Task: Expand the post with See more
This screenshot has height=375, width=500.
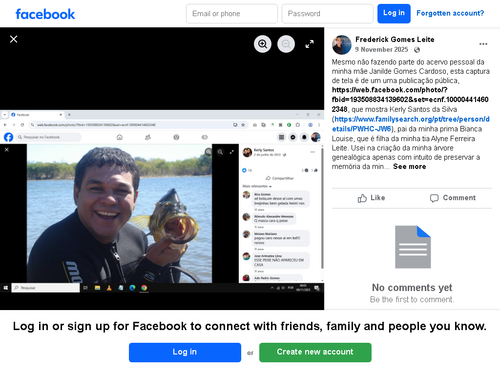Action: coord(409,167)
